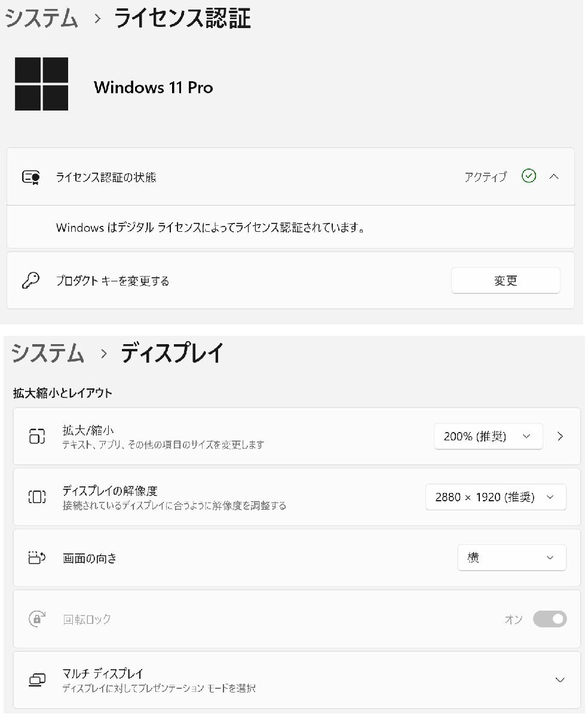Click the 拡大/縮小 scale icon
This screenshot has height=717, width=588.
(37, 436)
